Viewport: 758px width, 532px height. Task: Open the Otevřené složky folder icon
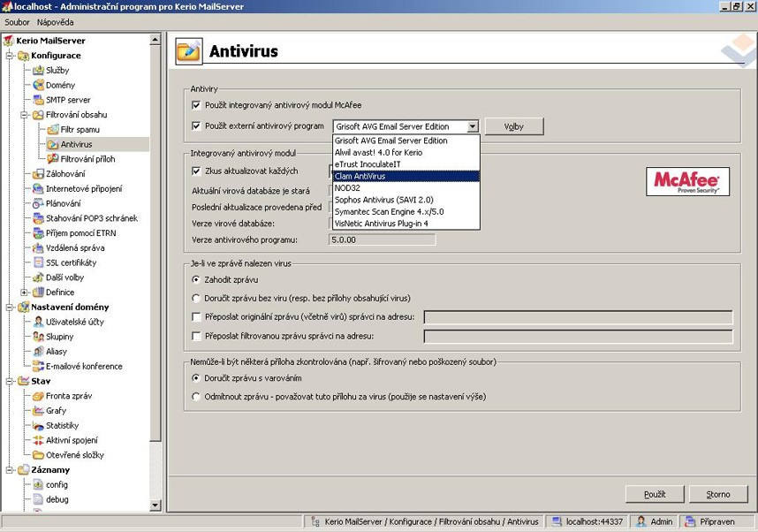click(38, 455)
